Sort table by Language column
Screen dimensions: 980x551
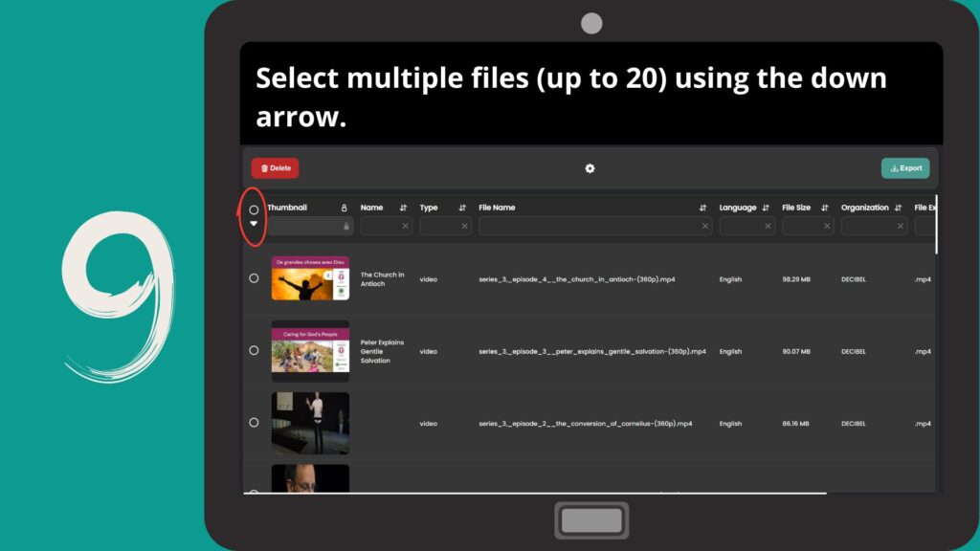[766, 208]
